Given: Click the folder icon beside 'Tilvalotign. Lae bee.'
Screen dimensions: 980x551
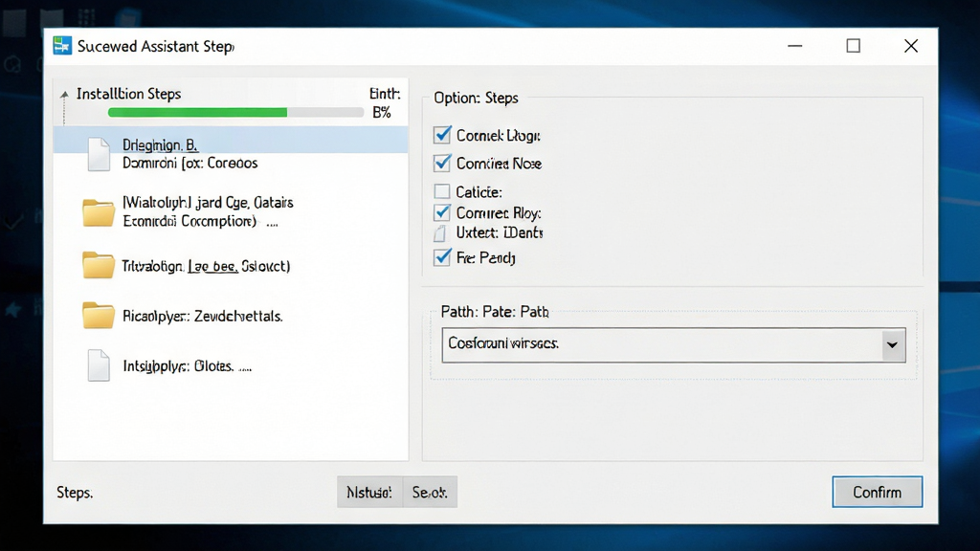Looking at the screenshot, I should [99, 265].
